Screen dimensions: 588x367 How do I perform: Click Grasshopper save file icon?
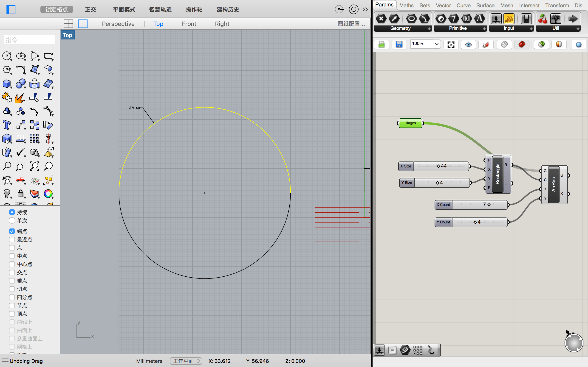tap(399, 44)
